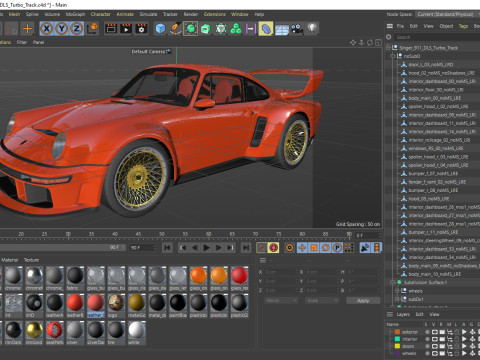Add a Cube primitive object

coord(160,29)
